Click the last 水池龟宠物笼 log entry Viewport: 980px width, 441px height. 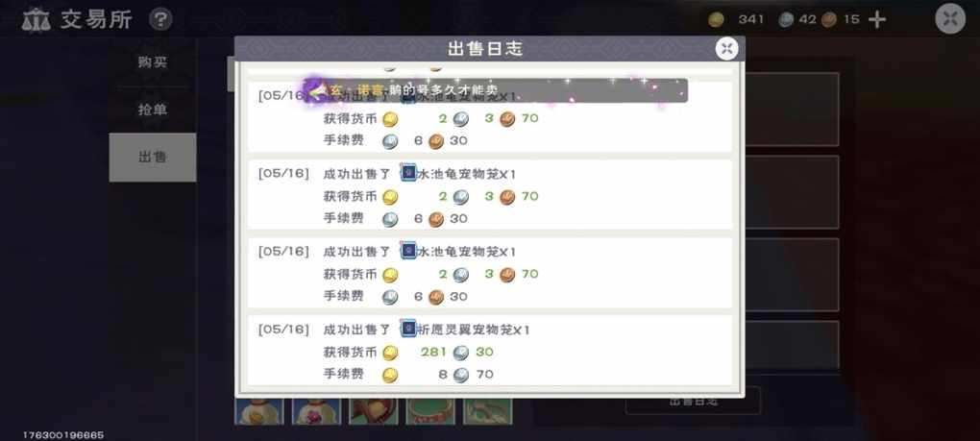(x=489, y=272)
